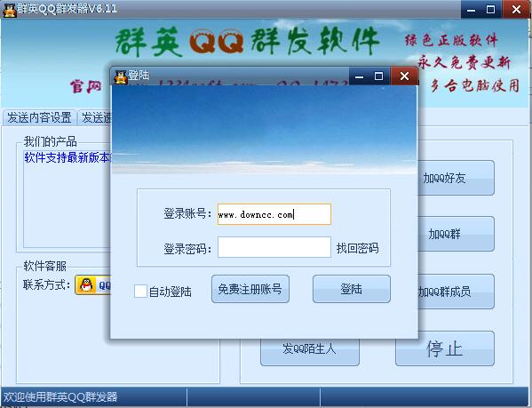Screen dimensions: 532x408
Task: Click the 加QQ好友 button
Action: (456, 178)
